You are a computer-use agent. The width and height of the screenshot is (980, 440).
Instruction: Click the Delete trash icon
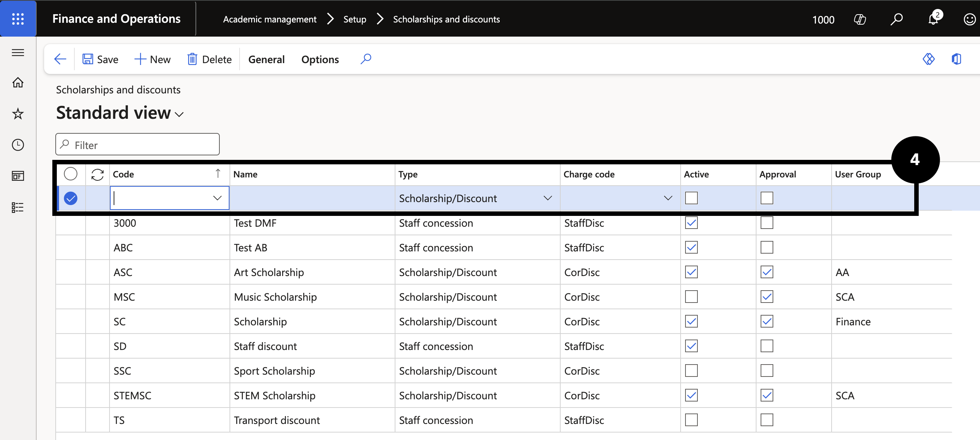click(192, 59)
